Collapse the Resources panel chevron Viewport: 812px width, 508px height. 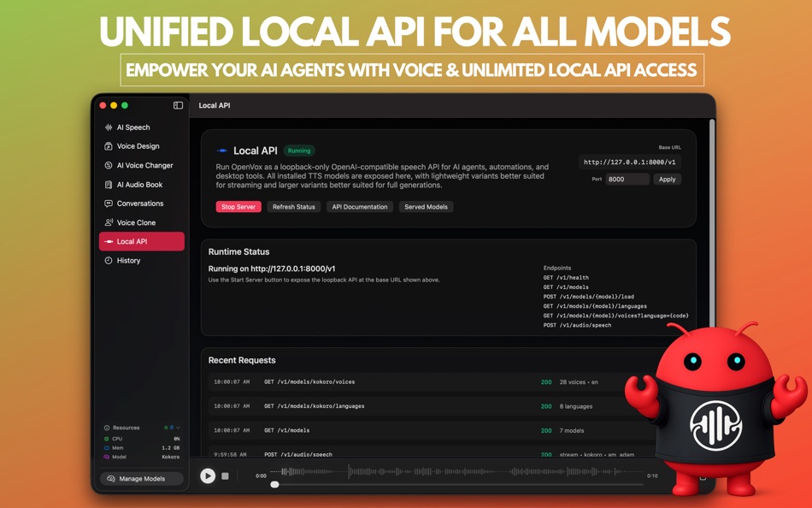tap(178, 428)
